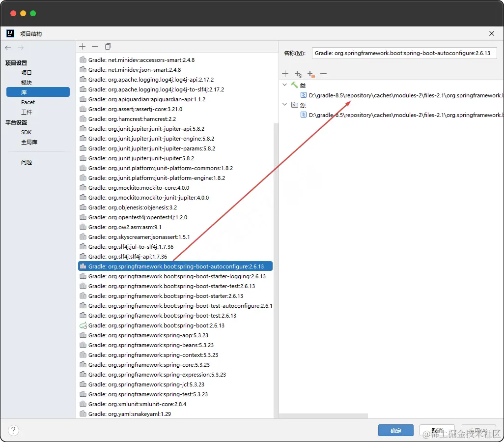The width and height of the screenshot is (504, 442).
Task: Close the 项目结构 dialog with the X
Action: 491,33
